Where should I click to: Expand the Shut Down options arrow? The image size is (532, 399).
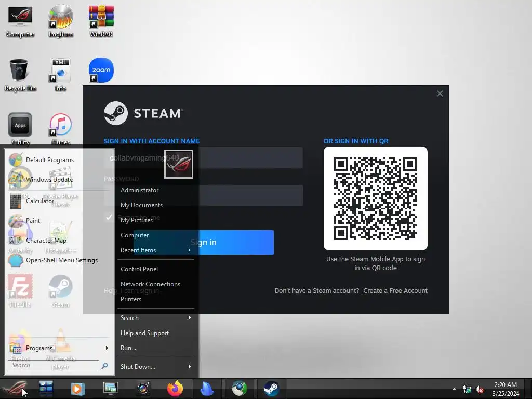(x=189, y=367)
